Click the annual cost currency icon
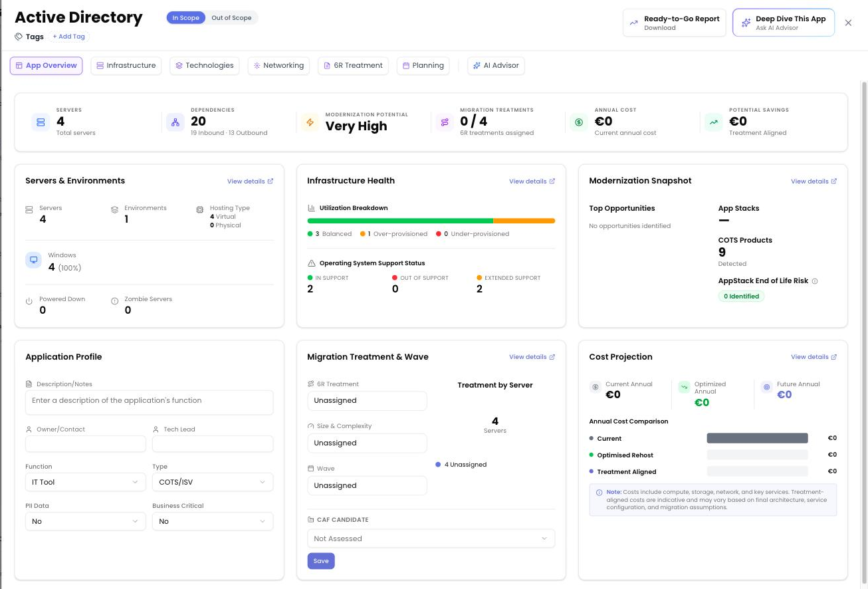Viewport: 868px width, 589px height. [x=579, y=122]
